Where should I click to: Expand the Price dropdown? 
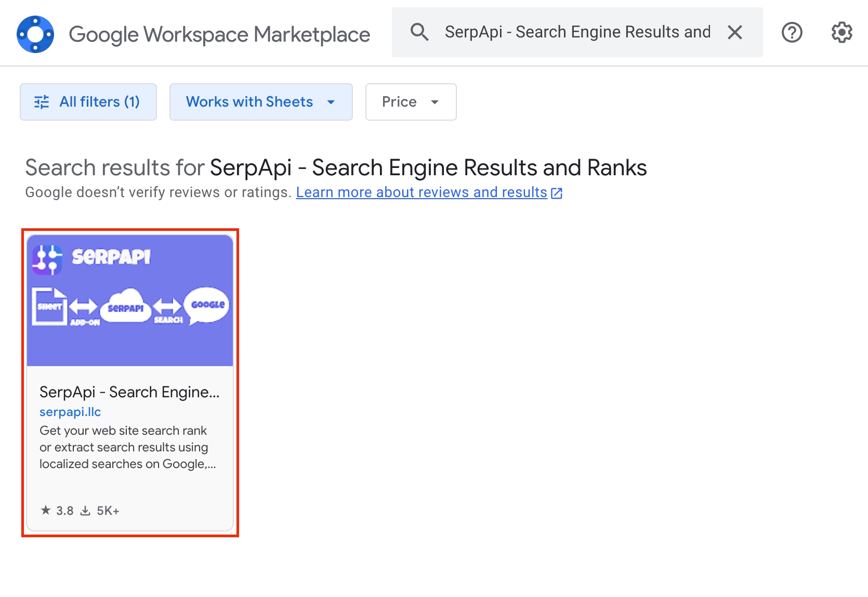411,102
